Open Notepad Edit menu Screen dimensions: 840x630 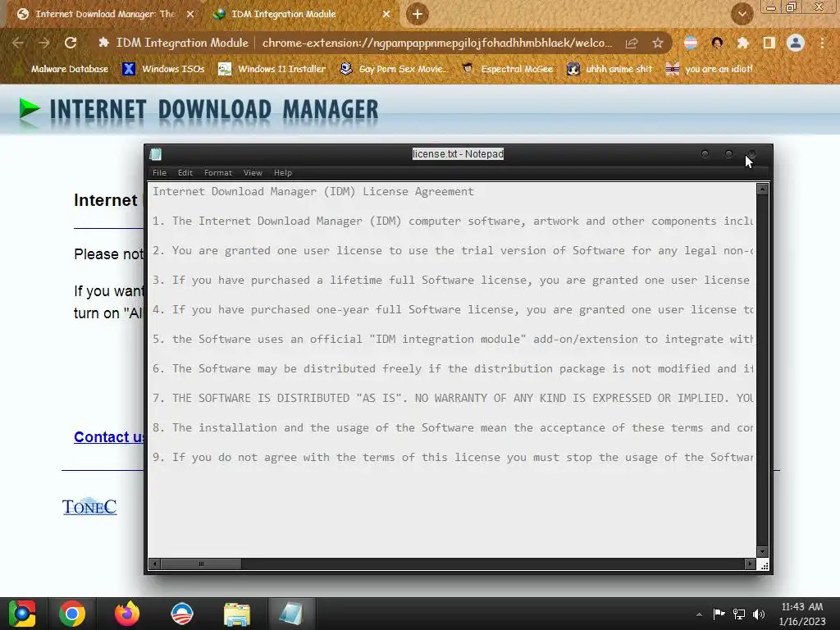tap(185, 172)
